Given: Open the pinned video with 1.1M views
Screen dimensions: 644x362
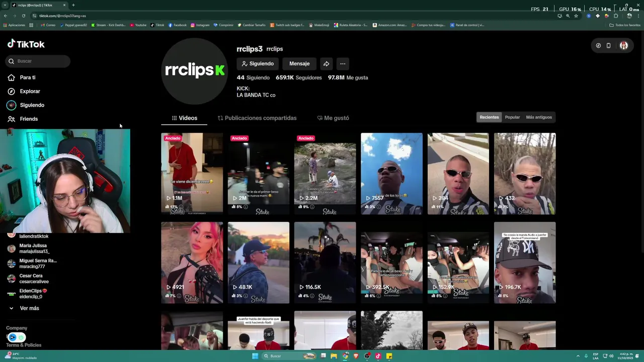Looking at the screenshot, I should click(x=192, y=173).
